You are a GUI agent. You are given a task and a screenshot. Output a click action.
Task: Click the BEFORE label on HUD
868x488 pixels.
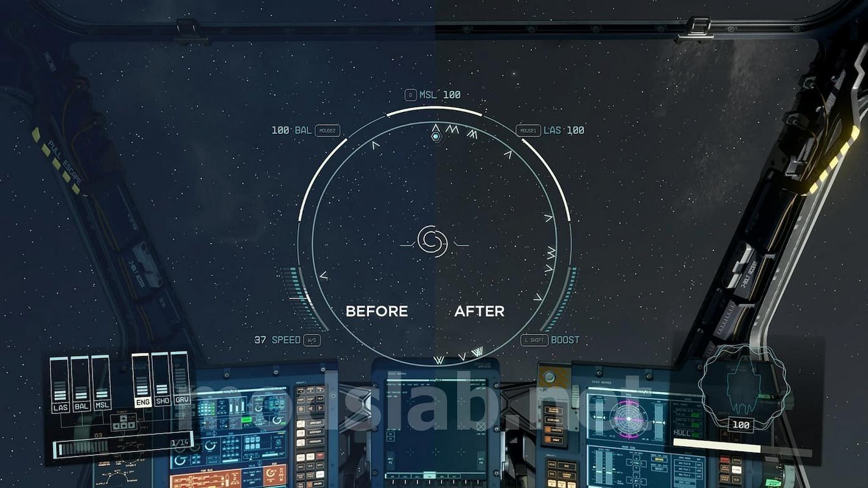point(376,310)
